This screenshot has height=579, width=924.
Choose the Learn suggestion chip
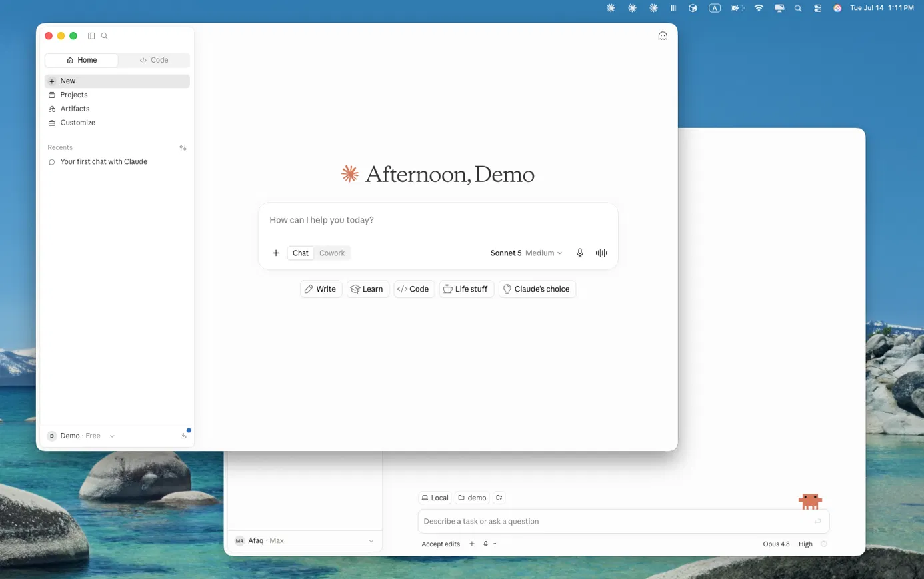[367, 289]
